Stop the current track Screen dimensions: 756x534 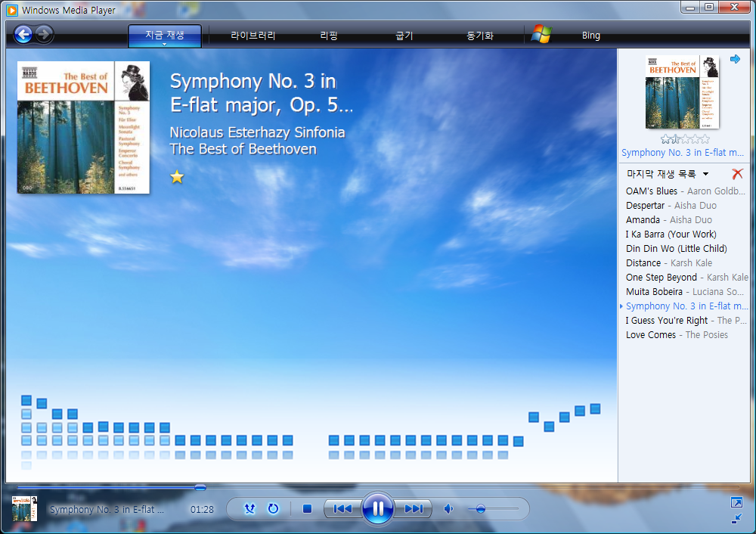click(307, 508)
